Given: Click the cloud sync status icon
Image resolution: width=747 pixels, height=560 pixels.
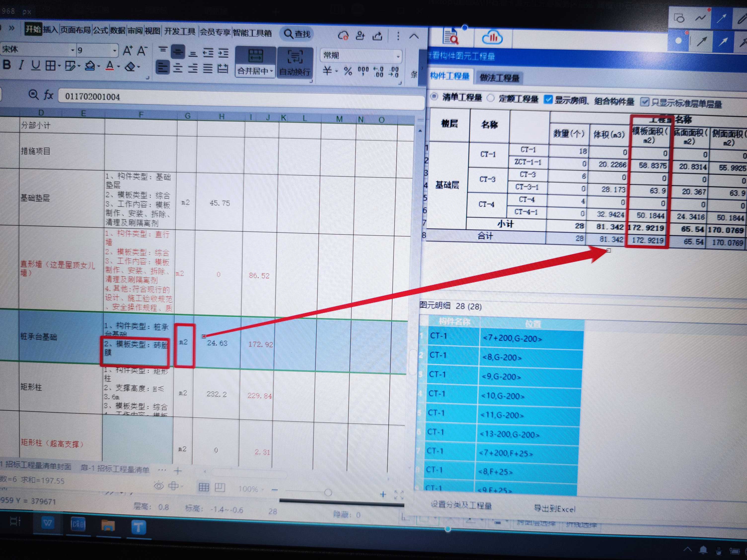Looking at the screenshot, I should tap(343, 35).
